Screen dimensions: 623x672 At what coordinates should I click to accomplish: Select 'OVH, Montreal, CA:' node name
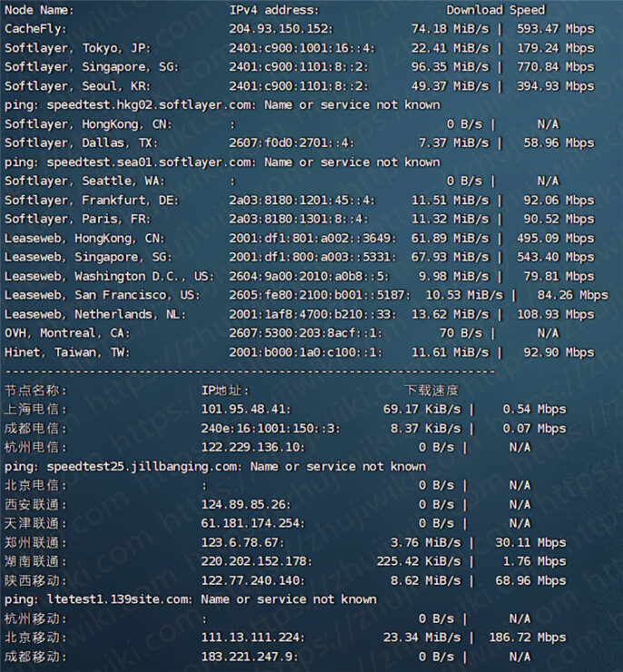[x=67, y=333]
